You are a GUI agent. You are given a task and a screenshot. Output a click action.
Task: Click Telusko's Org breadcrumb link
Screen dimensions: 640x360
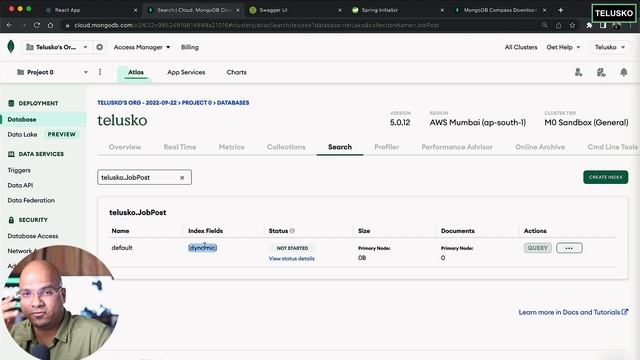(x=137, y=103)
